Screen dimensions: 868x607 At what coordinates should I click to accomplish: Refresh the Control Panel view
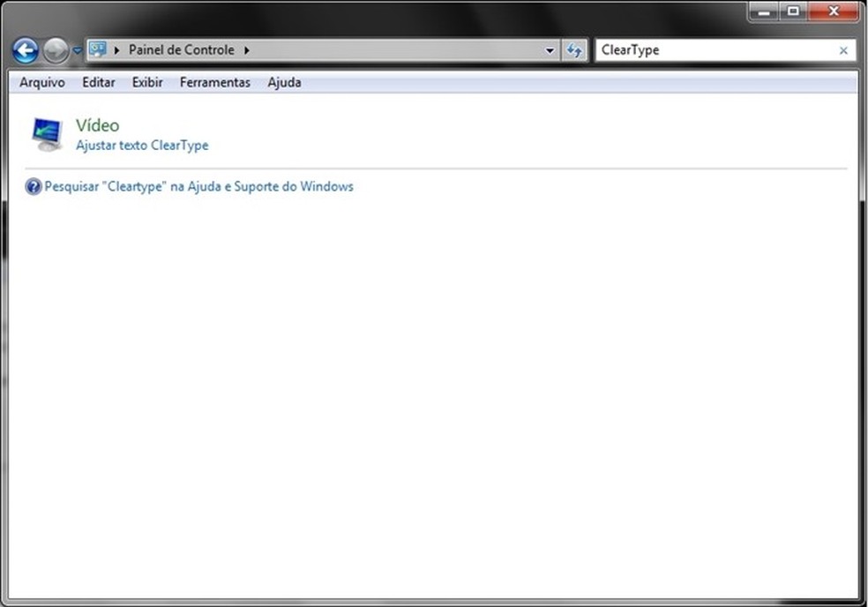[574, 50]
